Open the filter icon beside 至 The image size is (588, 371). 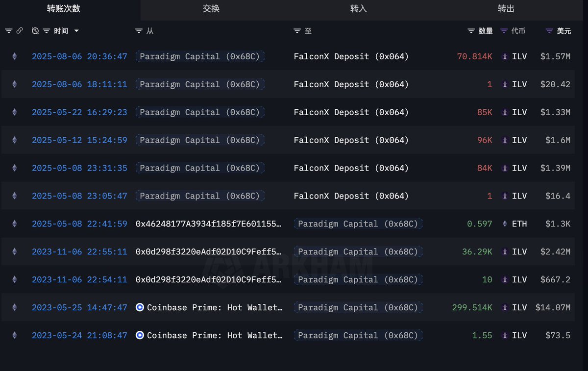(x=297, y=31)
